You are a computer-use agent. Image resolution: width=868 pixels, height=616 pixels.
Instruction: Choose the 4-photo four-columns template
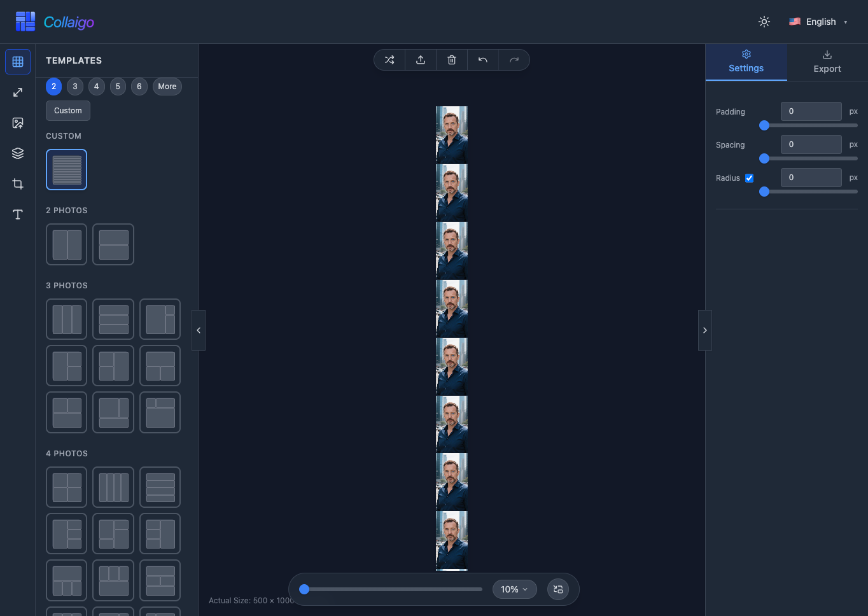point(113,487)
